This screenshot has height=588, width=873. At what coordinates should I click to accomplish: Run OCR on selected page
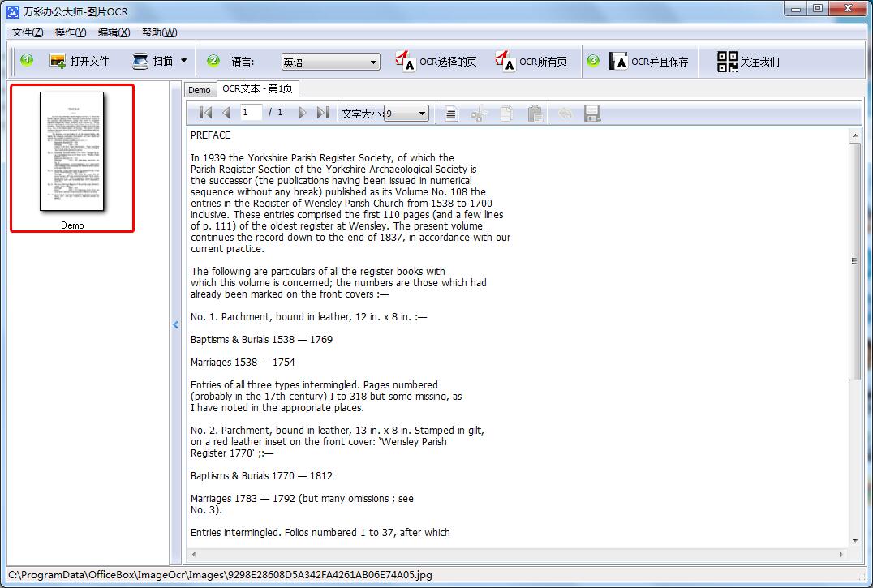tap(436, 62)
